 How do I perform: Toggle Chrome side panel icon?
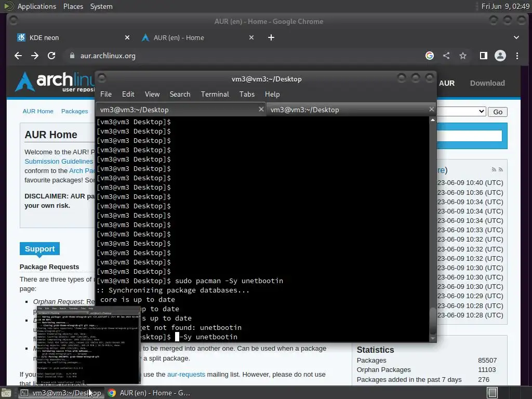coord(484,56)
